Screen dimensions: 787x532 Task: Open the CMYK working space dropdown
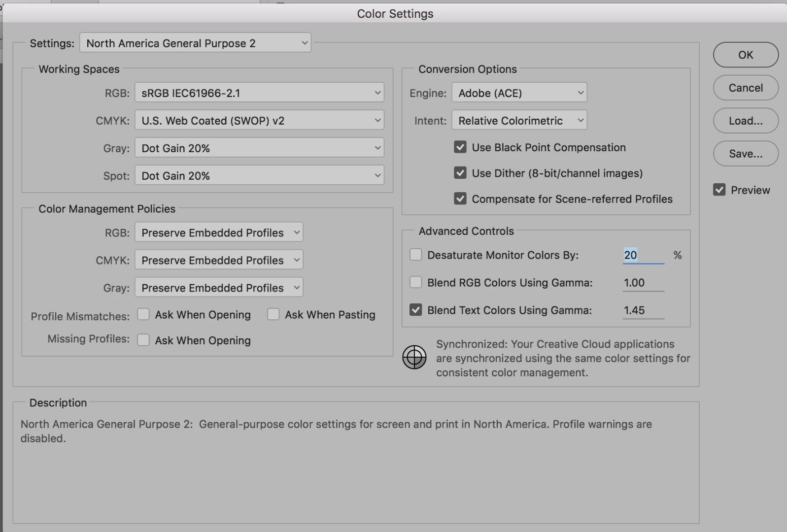tap(259, 120)
